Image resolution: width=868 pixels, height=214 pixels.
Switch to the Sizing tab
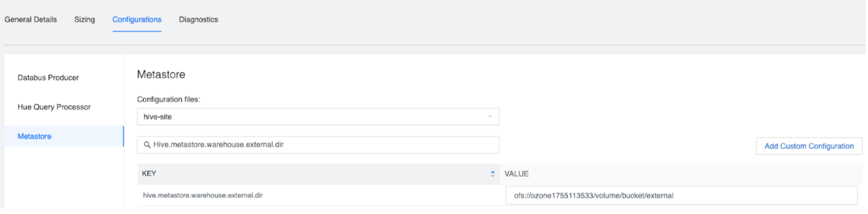coord(85,19)
